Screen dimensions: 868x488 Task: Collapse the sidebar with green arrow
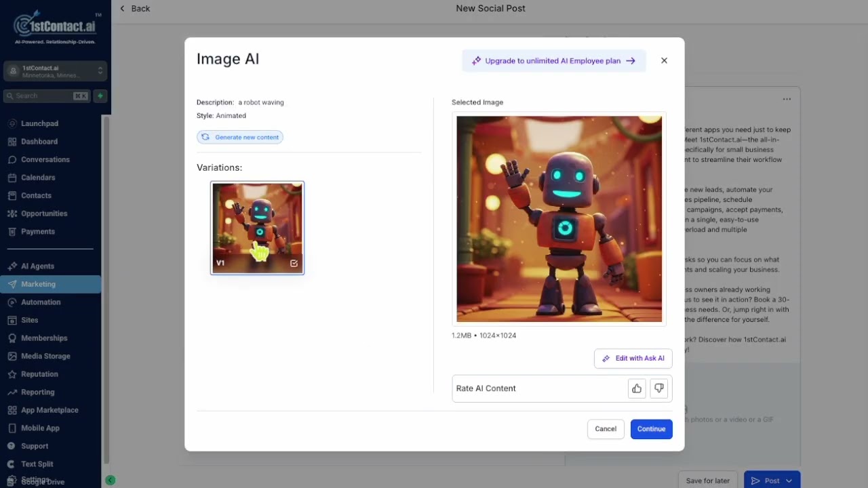pyautogui.click(x=110, y=480)
